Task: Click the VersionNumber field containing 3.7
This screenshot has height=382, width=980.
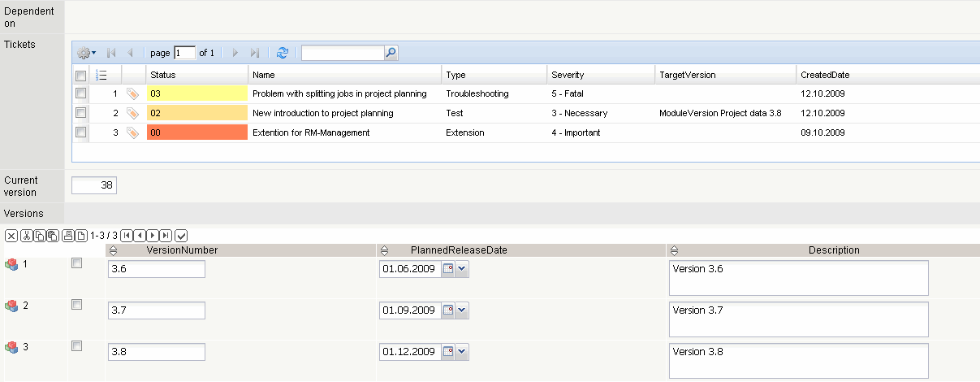Action: coord(157,310)
